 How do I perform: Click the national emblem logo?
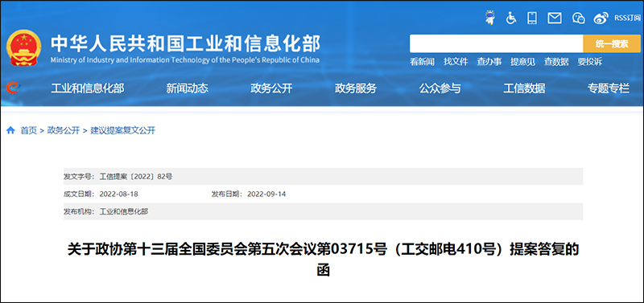[24, 47]
